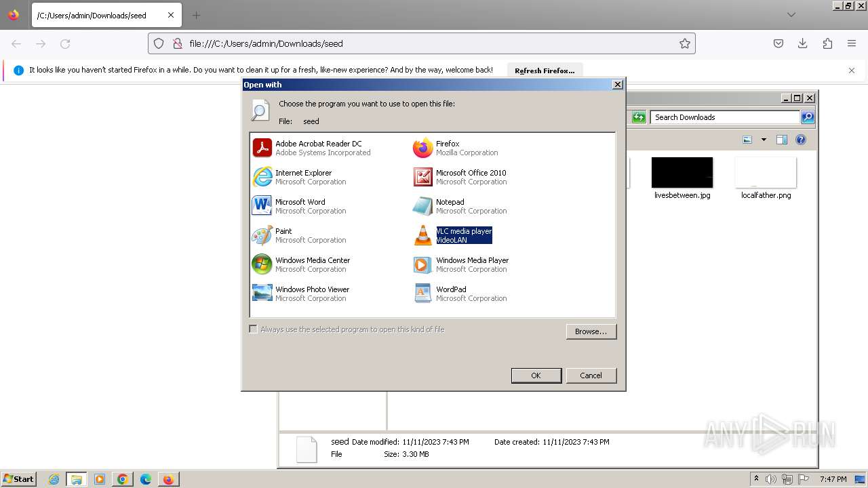Click the network tray icon
Viewport: 868px width, 488px height.
tap(787, 479)
